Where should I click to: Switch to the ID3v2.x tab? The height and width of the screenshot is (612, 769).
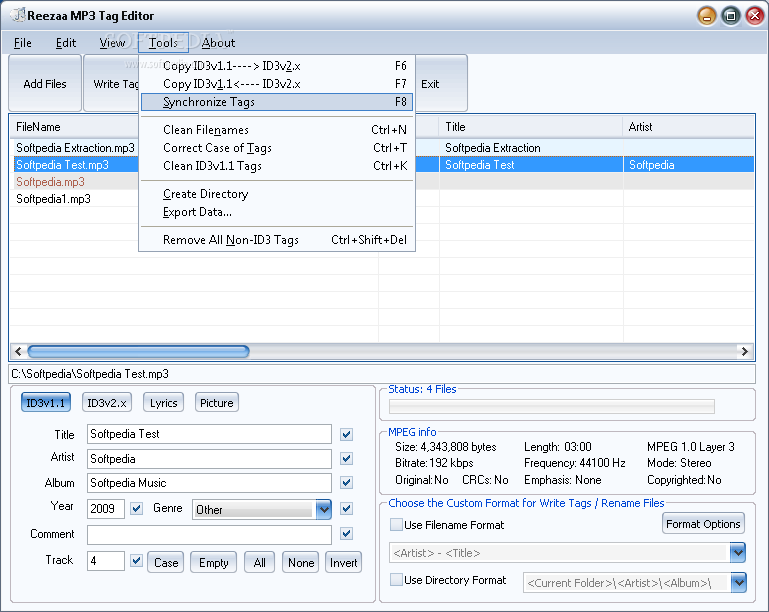(x=107, y=403)
